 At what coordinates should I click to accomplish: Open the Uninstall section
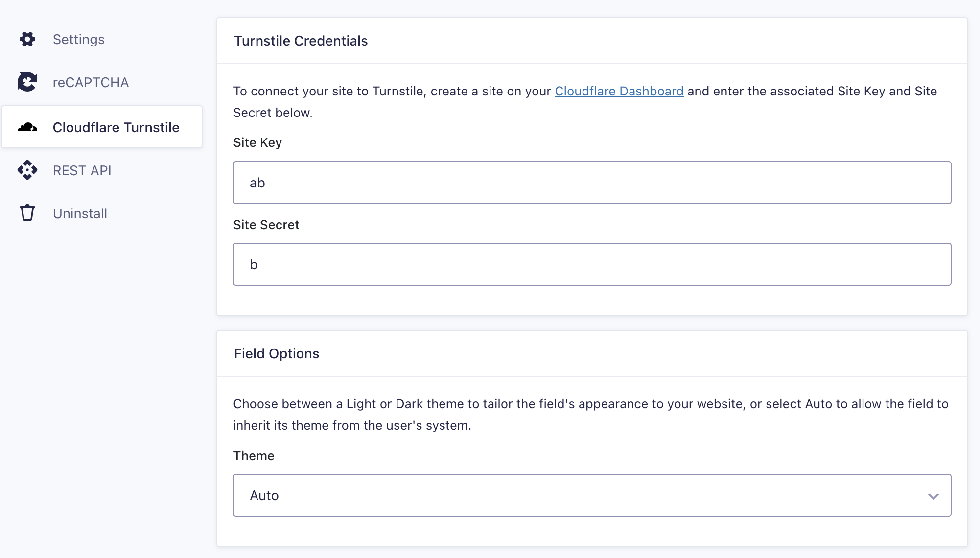(x=80, y=213)
